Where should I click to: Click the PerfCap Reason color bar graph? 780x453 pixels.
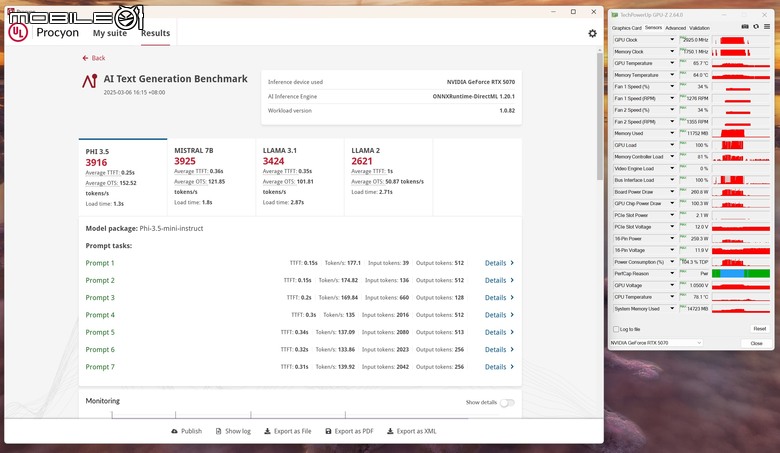click(x=741, y=273)
